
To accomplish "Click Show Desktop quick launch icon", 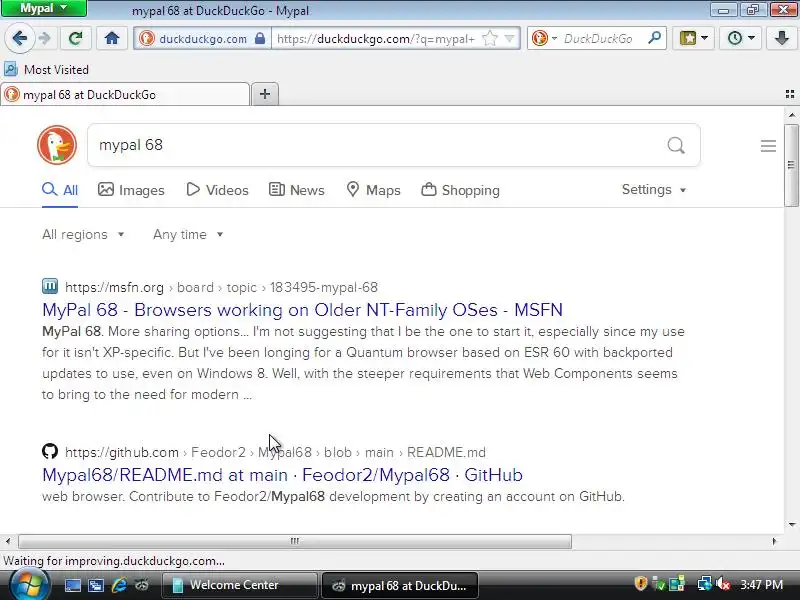I will point(72,585).
